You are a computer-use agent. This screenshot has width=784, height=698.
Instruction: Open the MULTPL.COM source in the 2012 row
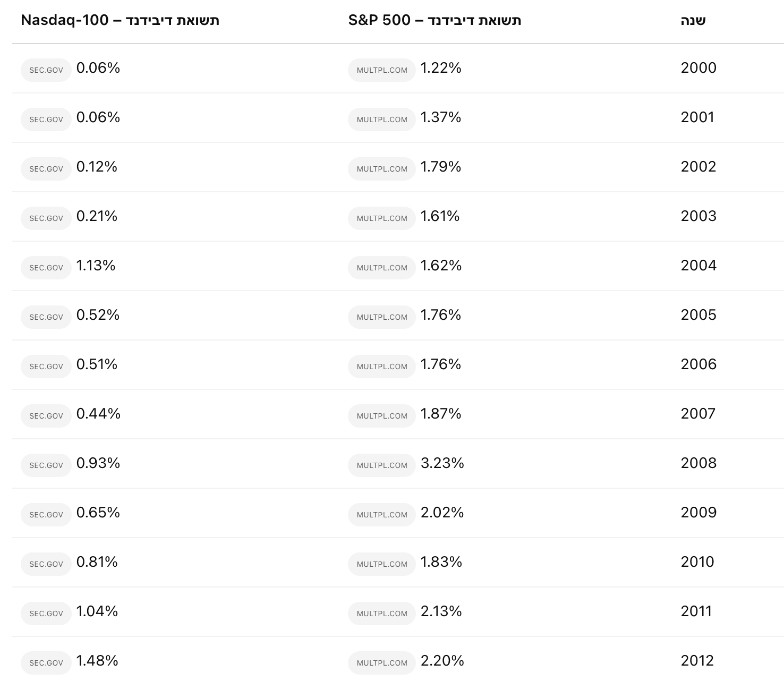[382, 663]
